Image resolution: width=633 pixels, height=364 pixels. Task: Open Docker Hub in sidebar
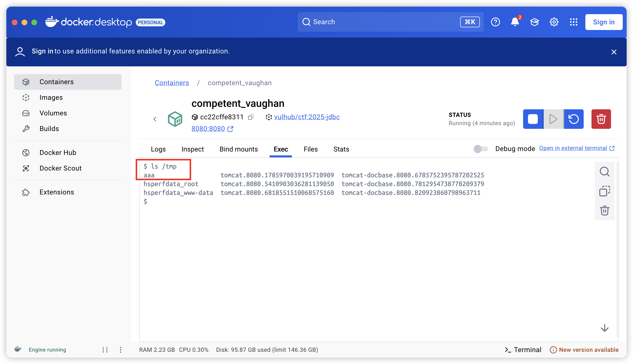[x=68, y=152]
